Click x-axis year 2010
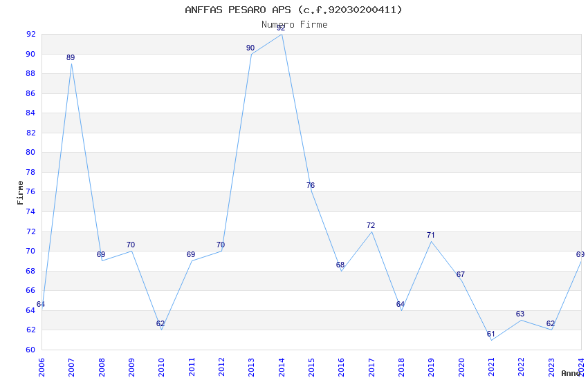 162,368
